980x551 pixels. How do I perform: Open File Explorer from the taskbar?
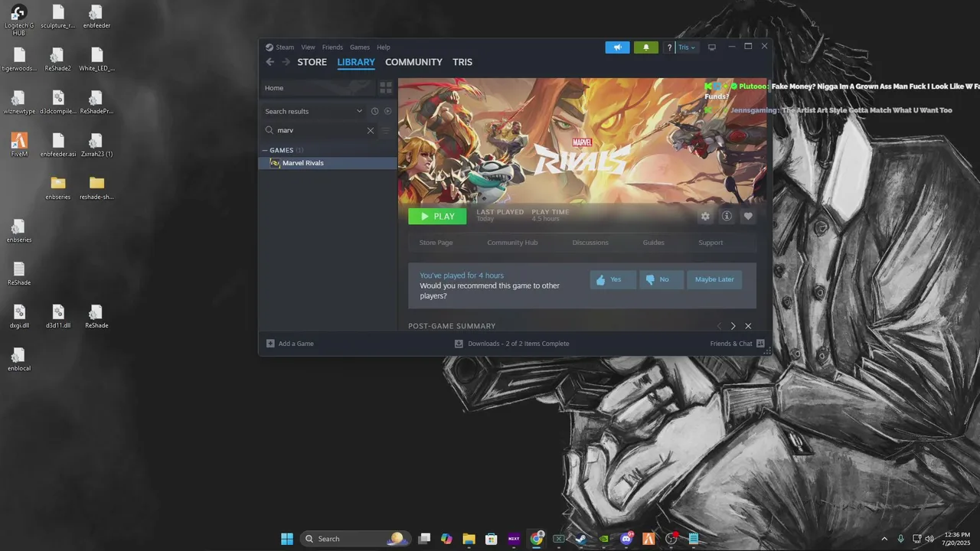(x=469, y=539)
